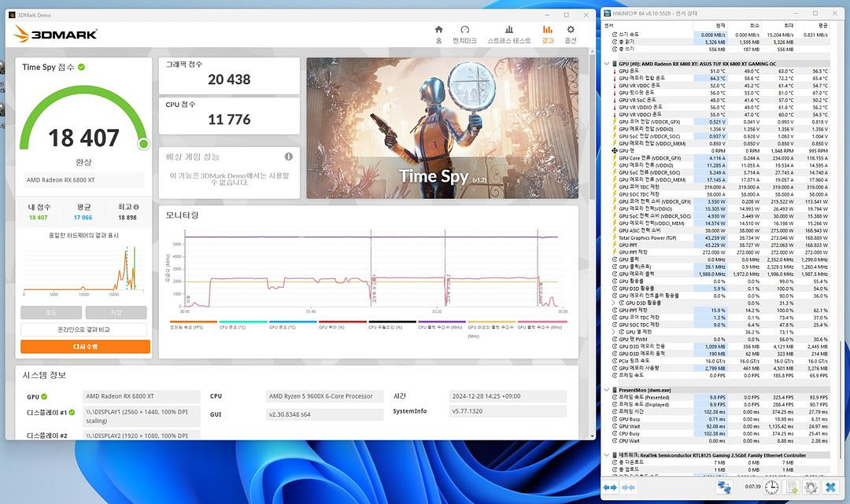Click the HWiNFO title bar app icon

(x=608, y=13)
